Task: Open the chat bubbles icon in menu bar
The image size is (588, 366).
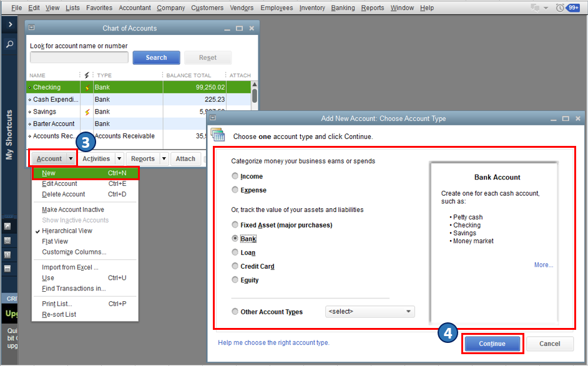Action: coord(535,7)
